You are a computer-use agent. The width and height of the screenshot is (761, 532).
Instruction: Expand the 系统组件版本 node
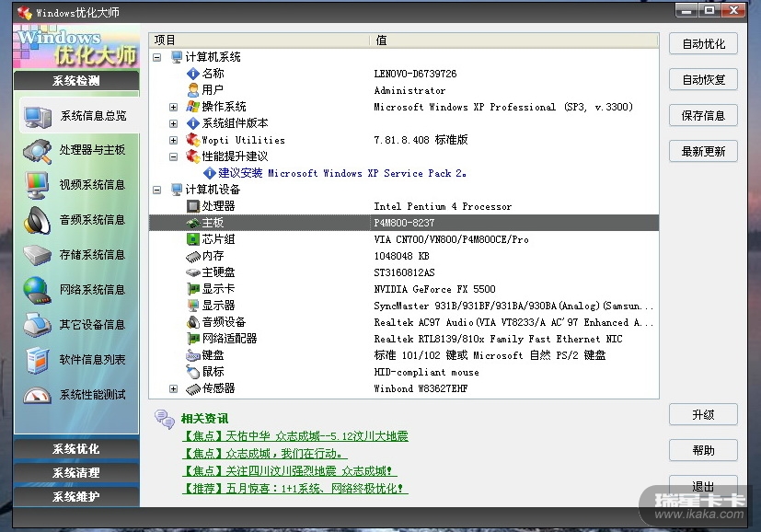point(173,123)
